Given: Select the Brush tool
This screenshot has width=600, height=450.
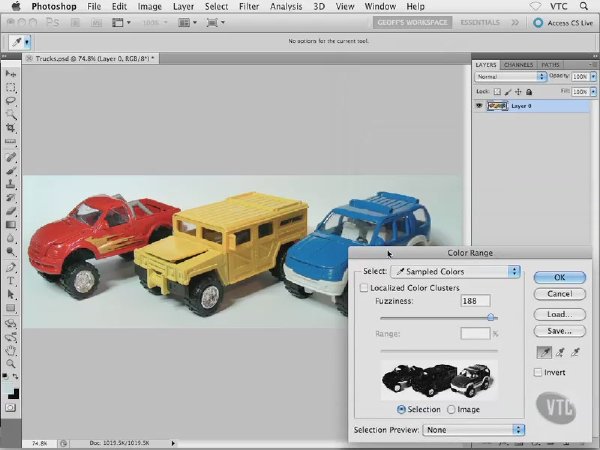Looking at the screenshot, I should click(x=11, y=171).
